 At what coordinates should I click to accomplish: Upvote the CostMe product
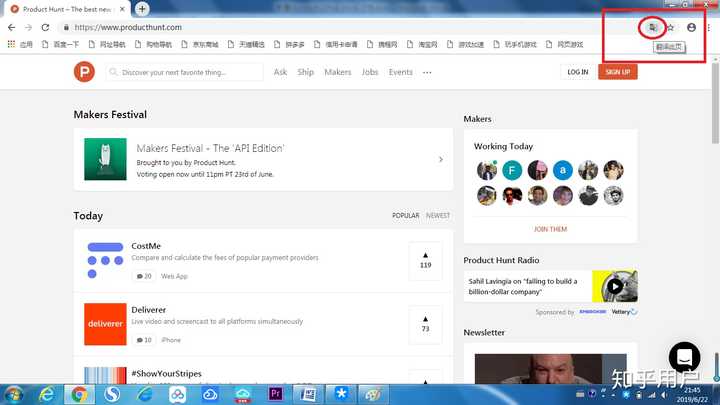point(425,260)
